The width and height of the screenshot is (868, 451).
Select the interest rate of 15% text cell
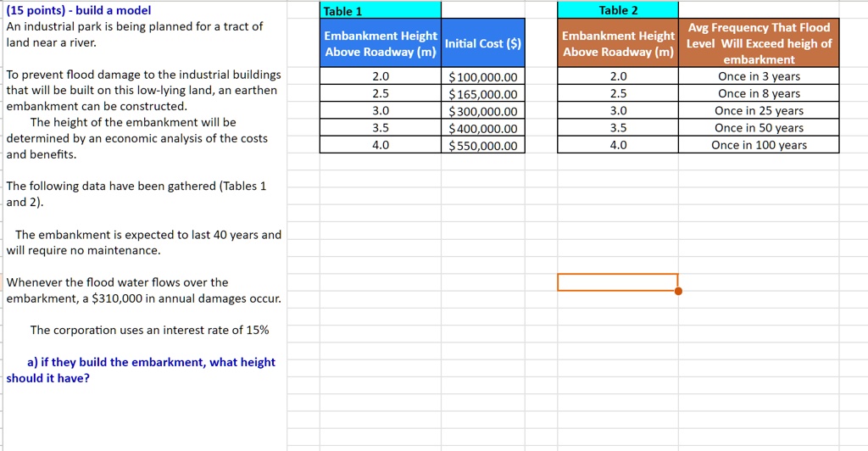(149, 330)
